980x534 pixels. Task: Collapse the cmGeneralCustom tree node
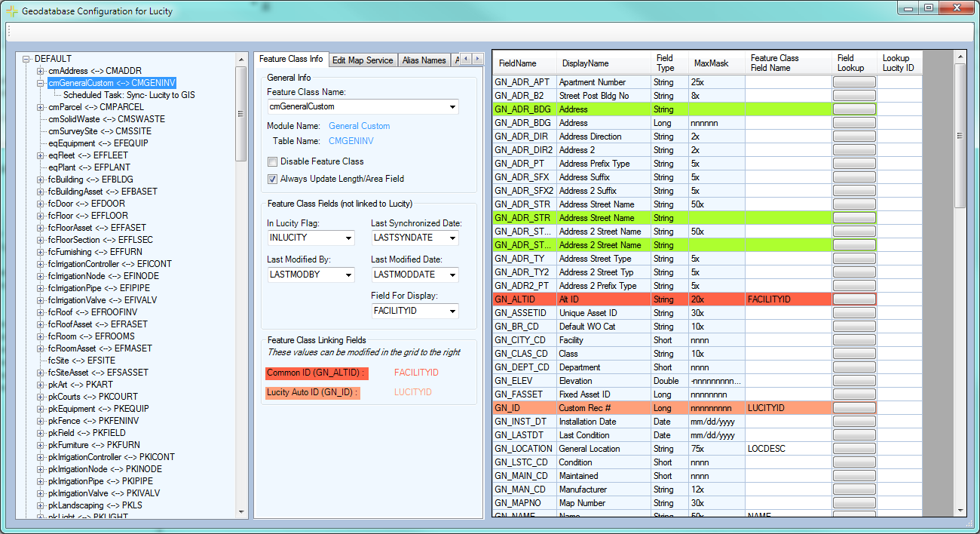[40, 83]
